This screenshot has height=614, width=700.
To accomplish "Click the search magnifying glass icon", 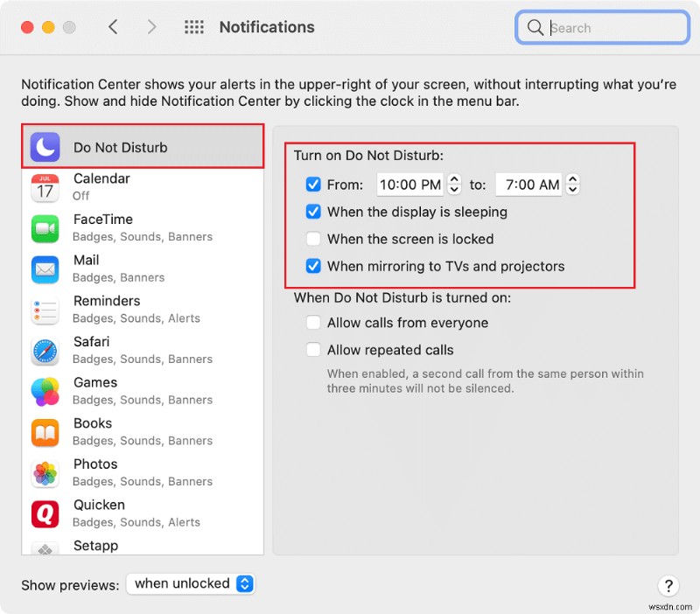I will point(535,28).
